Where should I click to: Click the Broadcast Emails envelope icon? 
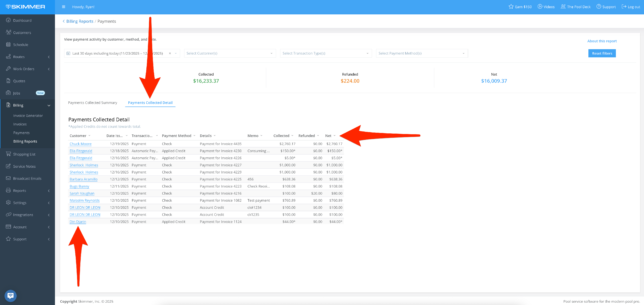click(8, 178)
